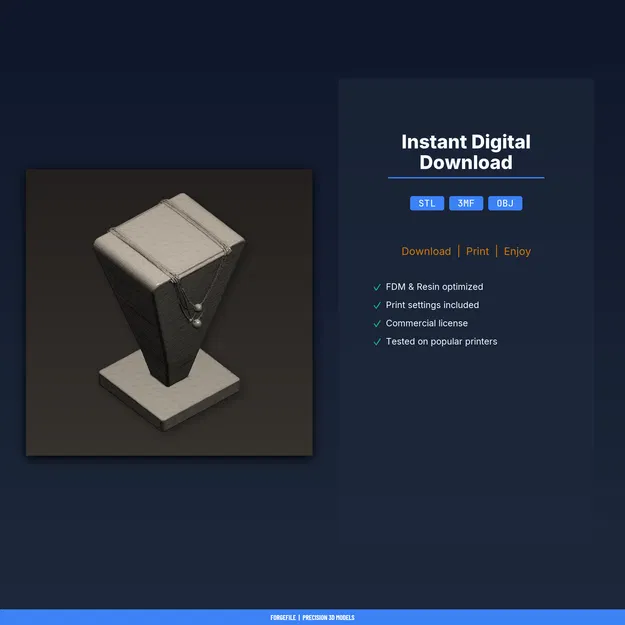The width and height of the screenshot is (625, 625).
Task: Click the OBJ format badge
Action: click(505, 203)
